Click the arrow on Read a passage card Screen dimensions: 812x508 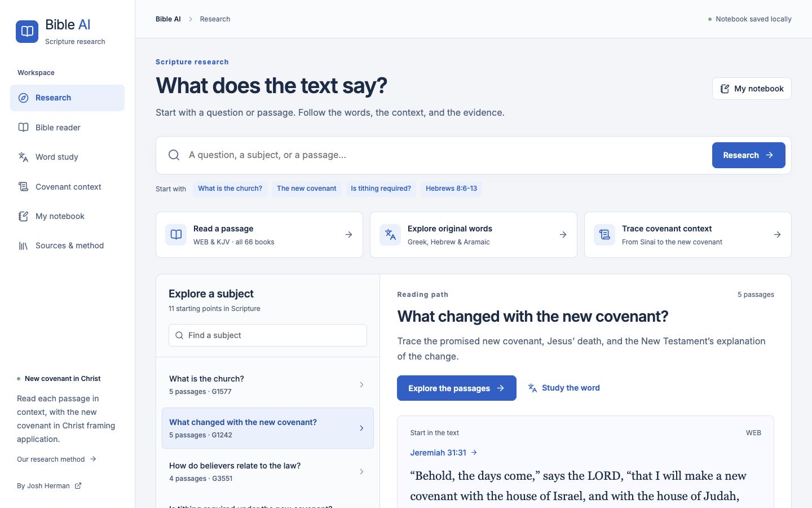pyautogui.click(x=349, y=235)
